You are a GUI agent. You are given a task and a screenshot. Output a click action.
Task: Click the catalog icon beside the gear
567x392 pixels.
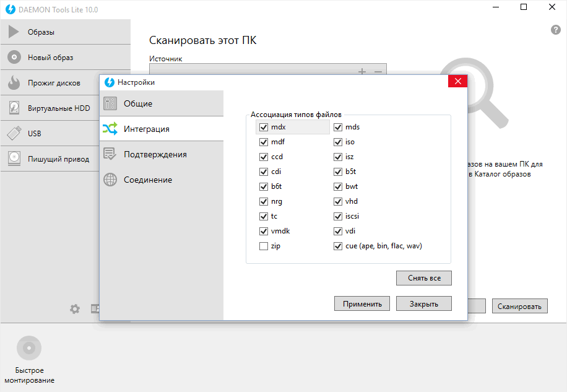pyautogui.click(x=95, y=309)
